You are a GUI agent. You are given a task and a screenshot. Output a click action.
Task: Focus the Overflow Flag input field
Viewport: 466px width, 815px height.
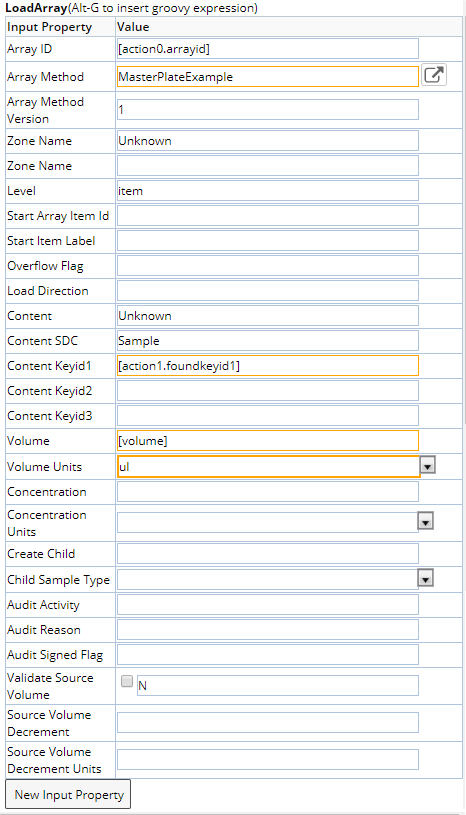268,266
